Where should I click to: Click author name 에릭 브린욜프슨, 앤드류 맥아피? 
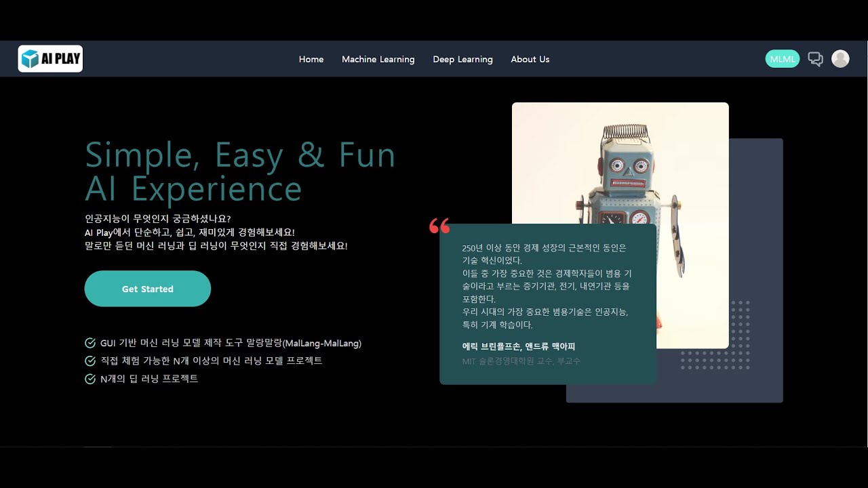518,346
